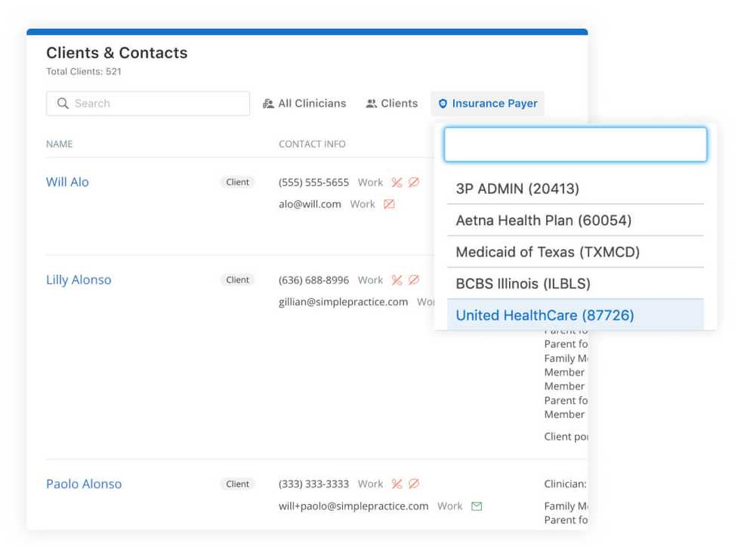This screenshot has width=744, height=560.
Task: Click the Client badge next to Paolo Alonso
Action: pyautogui.click(x=237, y=484)
